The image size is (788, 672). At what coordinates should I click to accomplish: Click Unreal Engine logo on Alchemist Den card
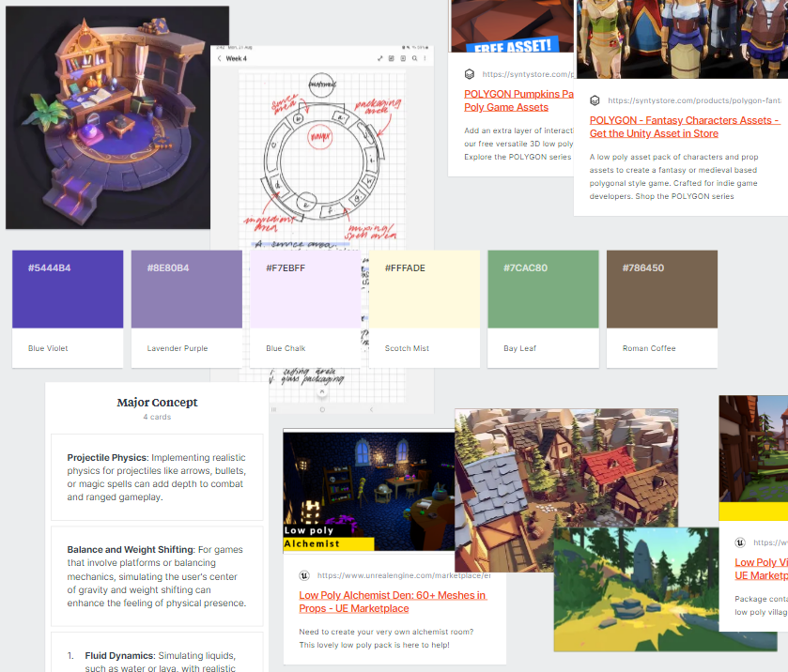coord(304,575)
